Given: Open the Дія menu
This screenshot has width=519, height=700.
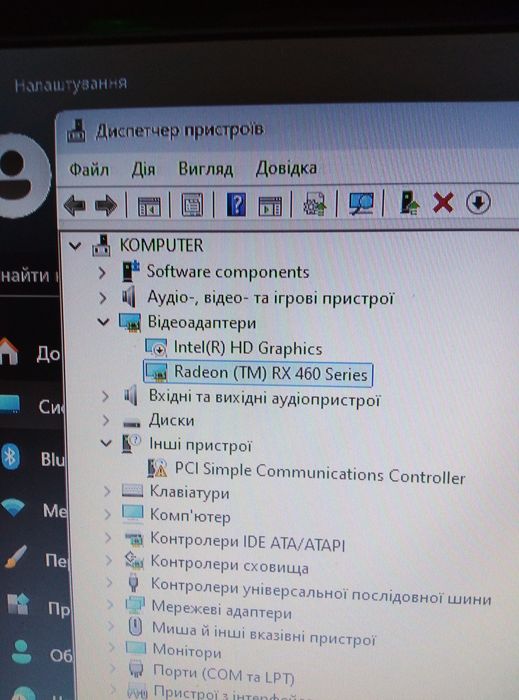Looking at the screenshot, I should coord(143,169).
